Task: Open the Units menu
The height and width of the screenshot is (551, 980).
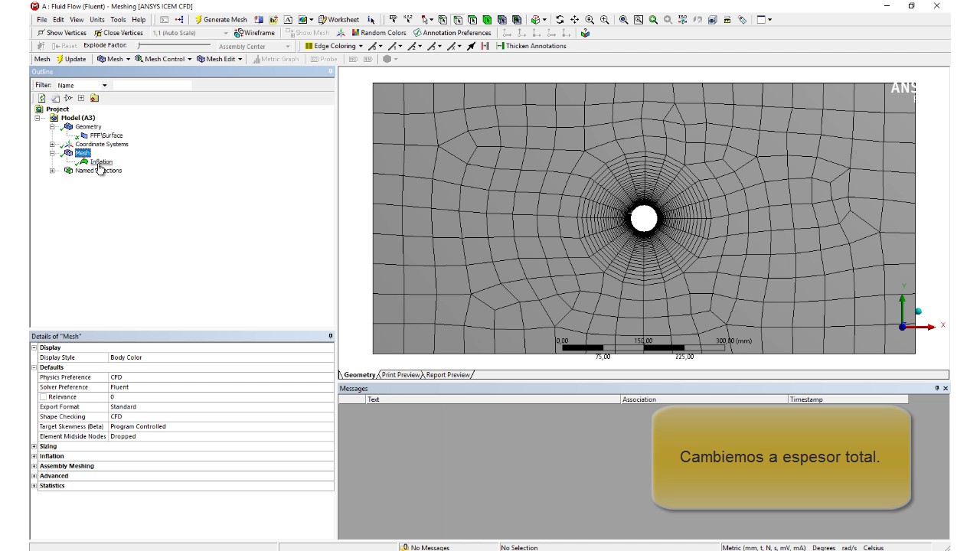Action: pyautogui.click(x=97, y=20)
